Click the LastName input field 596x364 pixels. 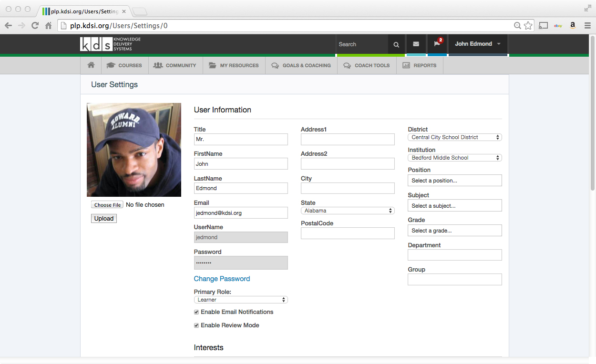pyautogui.click(x=241, y=188)
